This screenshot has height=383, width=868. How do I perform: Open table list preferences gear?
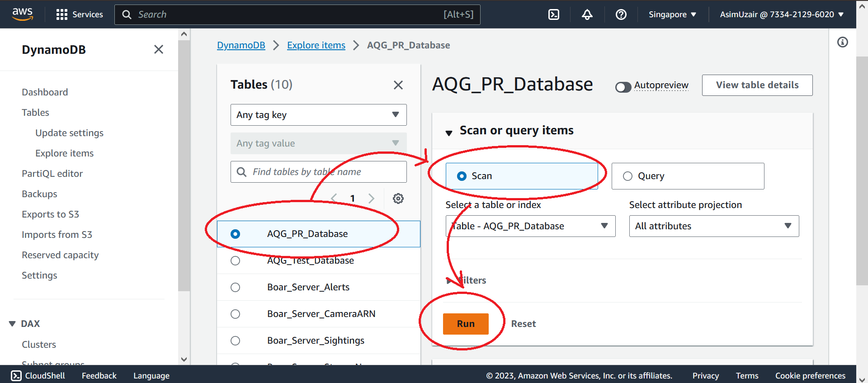pyautogui.click(x=398, y=198)
